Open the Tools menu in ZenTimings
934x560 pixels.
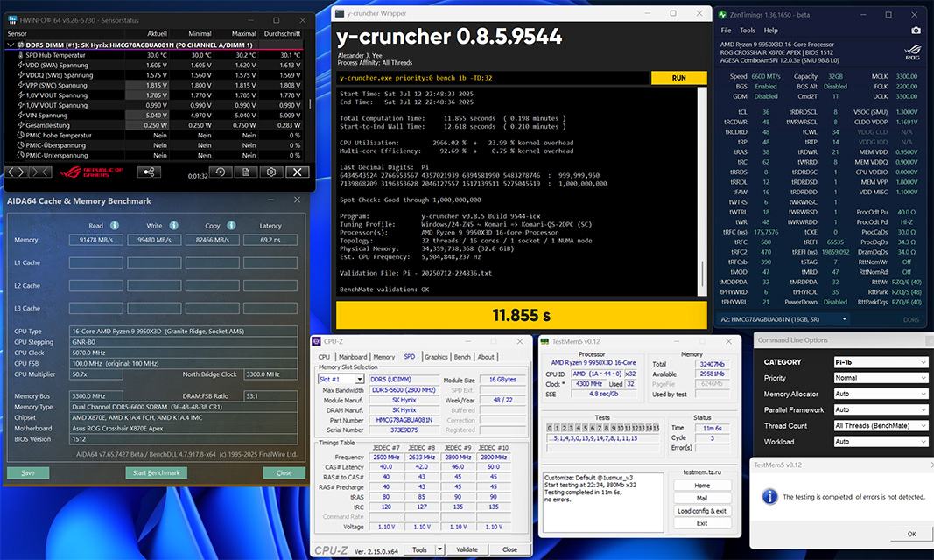pyautogui.click(x=748, y=31)
